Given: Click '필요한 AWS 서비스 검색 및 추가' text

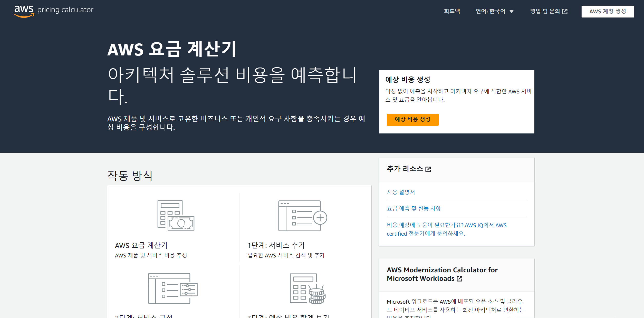Looking at the screenshot, I should pyautogui.click(x=286, y=255).
